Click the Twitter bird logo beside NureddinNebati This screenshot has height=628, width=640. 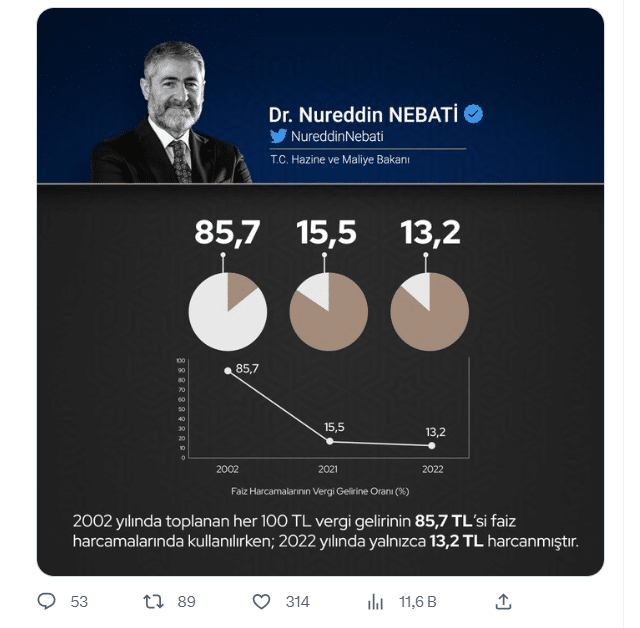click(278, 136)
